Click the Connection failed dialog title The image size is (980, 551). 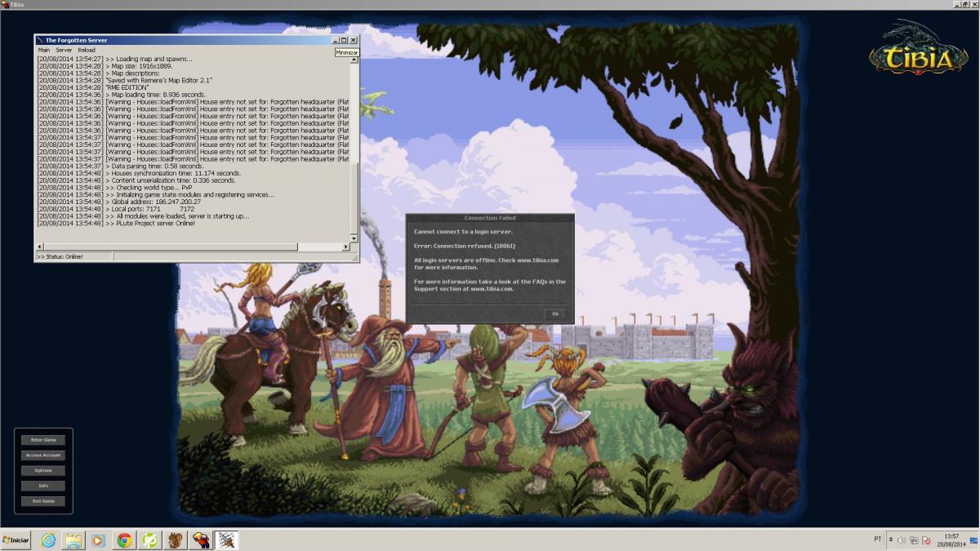pos(490,218)
